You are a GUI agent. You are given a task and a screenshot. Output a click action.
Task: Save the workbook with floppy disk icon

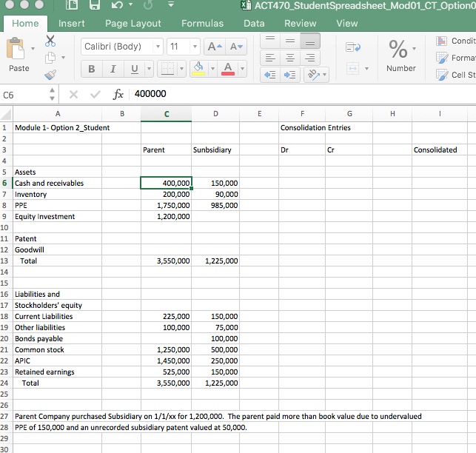point(95,4)
